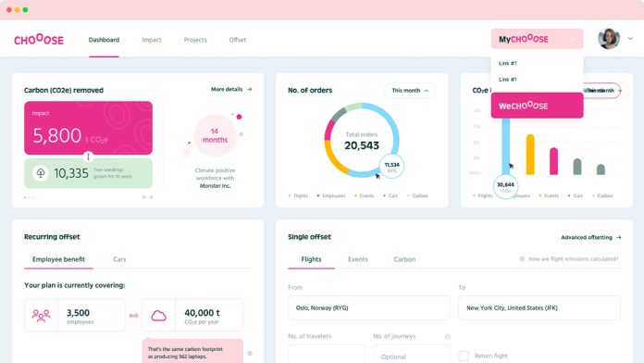Click the user profile avatar

[609, 39]
